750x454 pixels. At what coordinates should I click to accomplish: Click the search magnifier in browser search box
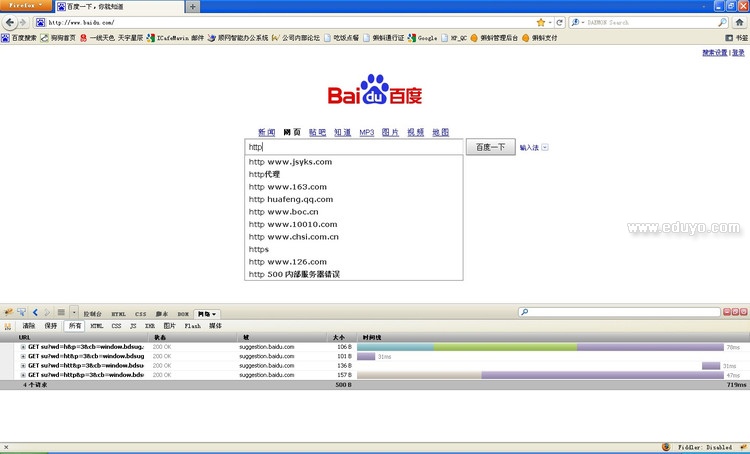pyautogui.click(x=722, y=22)
